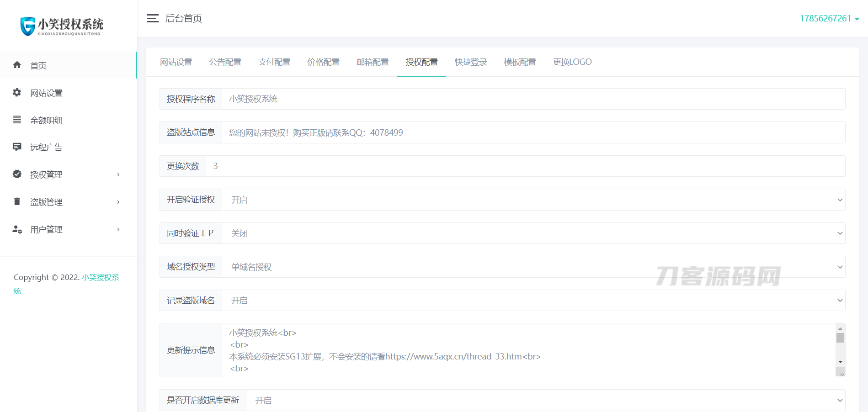
Task: Click the 小笑授权系统 shield logo
Action: pyautogui.click(x=28, y=26)
